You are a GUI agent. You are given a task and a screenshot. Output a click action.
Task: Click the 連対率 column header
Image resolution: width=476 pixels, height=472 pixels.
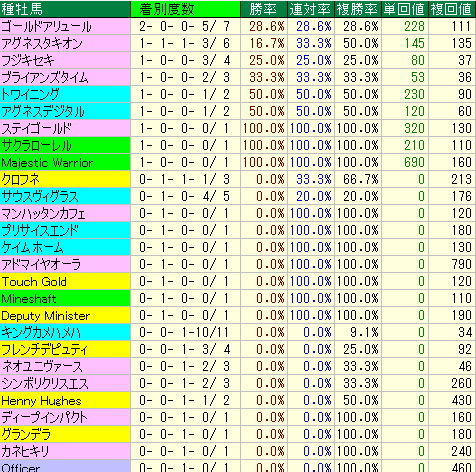click(x=310, y=9)
